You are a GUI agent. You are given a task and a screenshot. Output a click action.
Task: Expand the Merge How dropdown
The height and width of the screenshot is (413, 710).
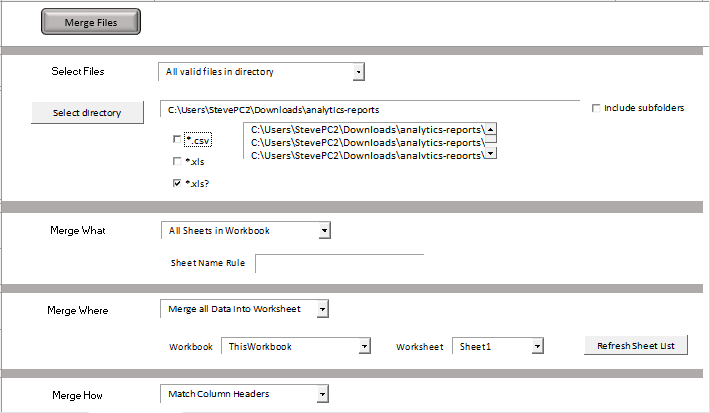pyautogui.click(x=322, y=394)
